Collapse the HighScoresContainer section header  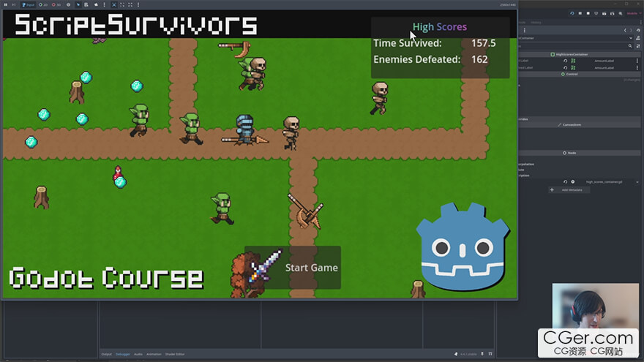(579, 54)
